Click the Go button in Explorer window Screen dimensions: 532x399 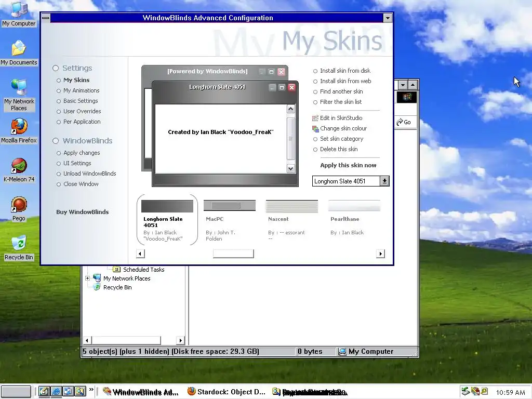point(404,122)
